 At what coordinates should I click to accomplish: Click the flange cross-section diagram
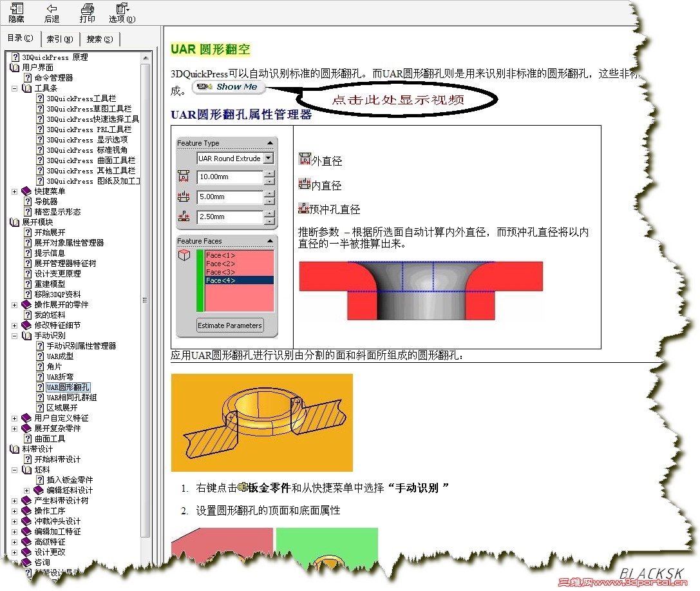(x=421, y=291)
